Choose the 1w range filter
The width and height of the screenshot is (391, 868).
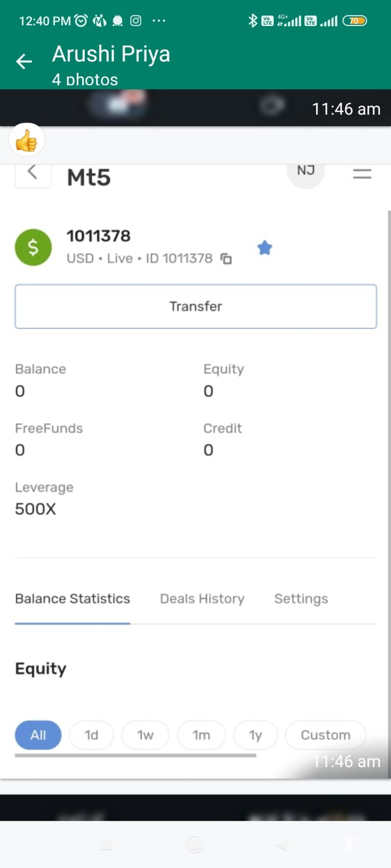coord(145,735)
